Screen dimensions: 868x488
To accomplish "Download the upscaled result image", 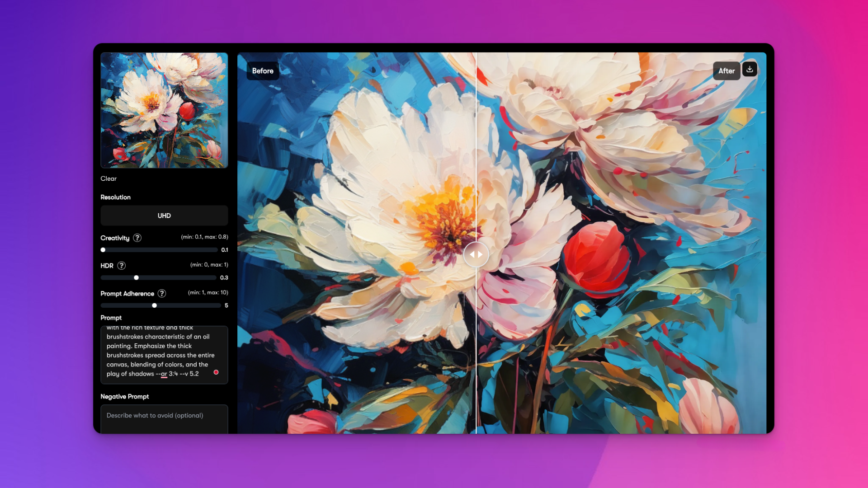I will (750, 70).
